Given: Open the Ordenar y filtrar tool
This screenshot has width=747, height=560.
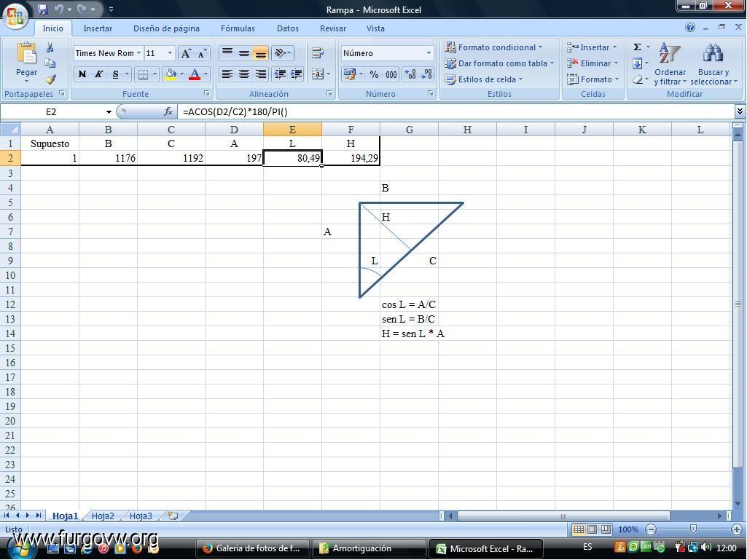Looking at the screenshot, I should (670, 64).
